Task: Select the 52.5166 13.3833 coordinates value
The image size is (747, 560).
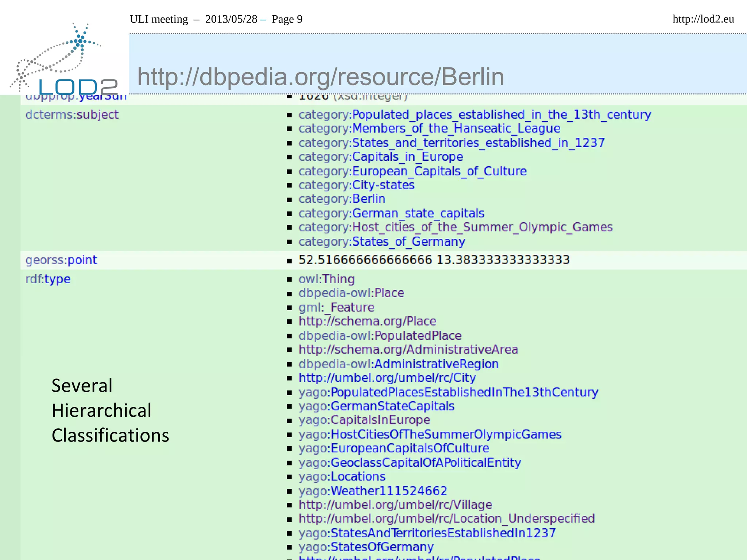Action: 434,260
